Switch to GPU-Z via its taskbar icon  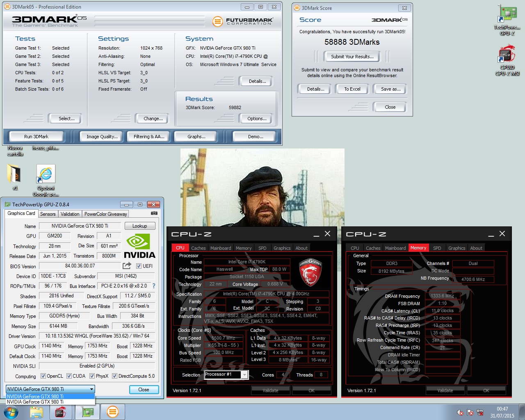(87, 412)
